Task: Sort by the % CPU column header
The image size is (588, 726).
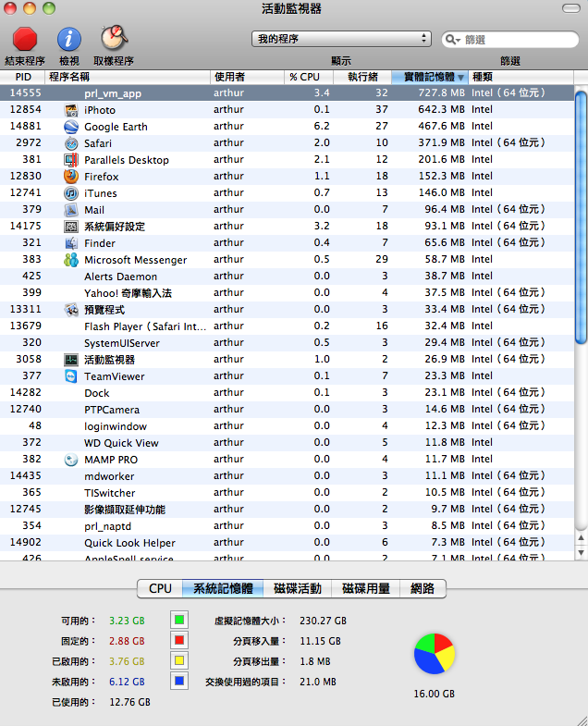Action: click(309, 77)
